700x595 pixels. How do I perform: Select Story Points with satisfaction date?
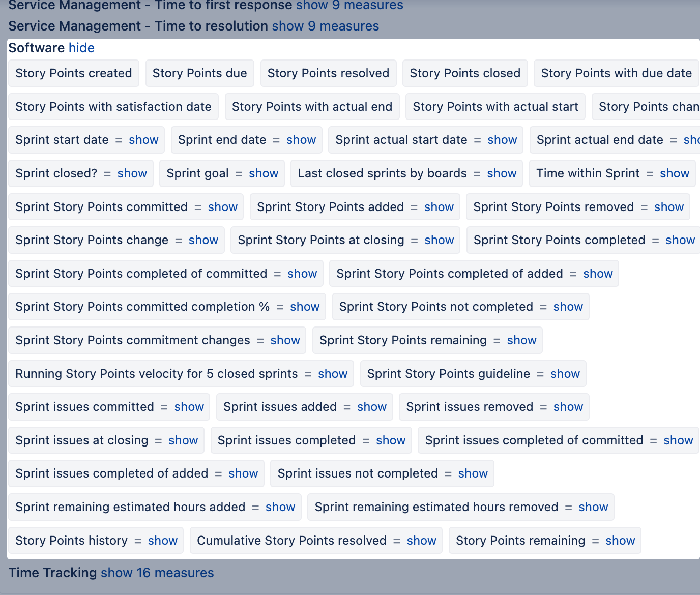click(113, 107)
